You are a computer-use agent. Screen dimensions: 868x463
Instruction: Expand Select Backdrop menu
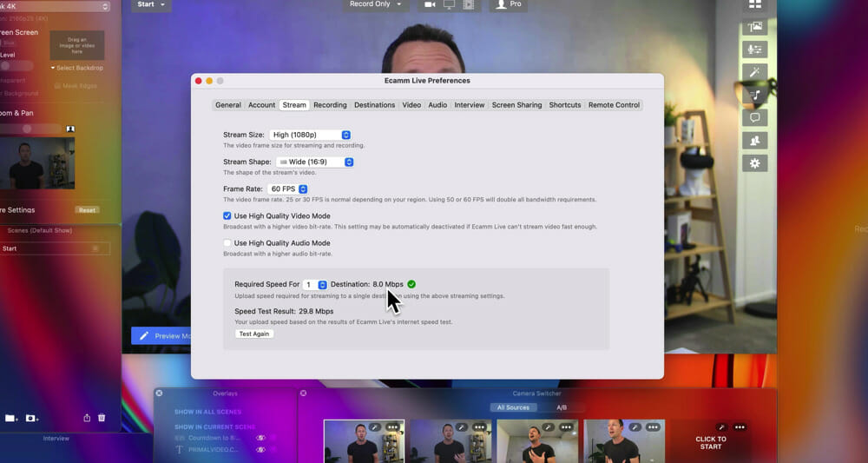(x=77, y=68)
